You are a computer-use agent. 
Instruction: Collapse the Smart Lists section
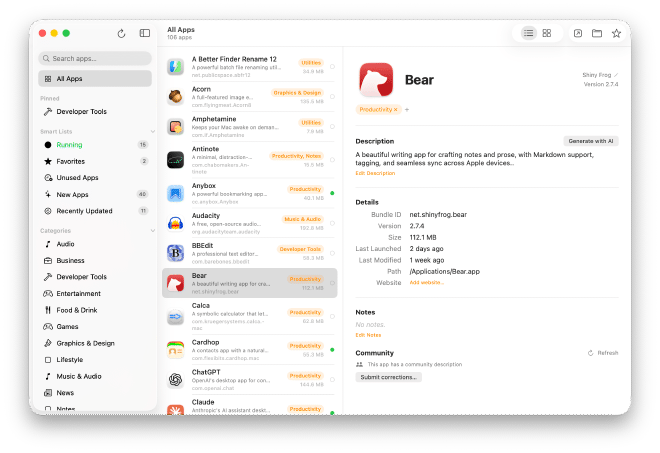152,131
